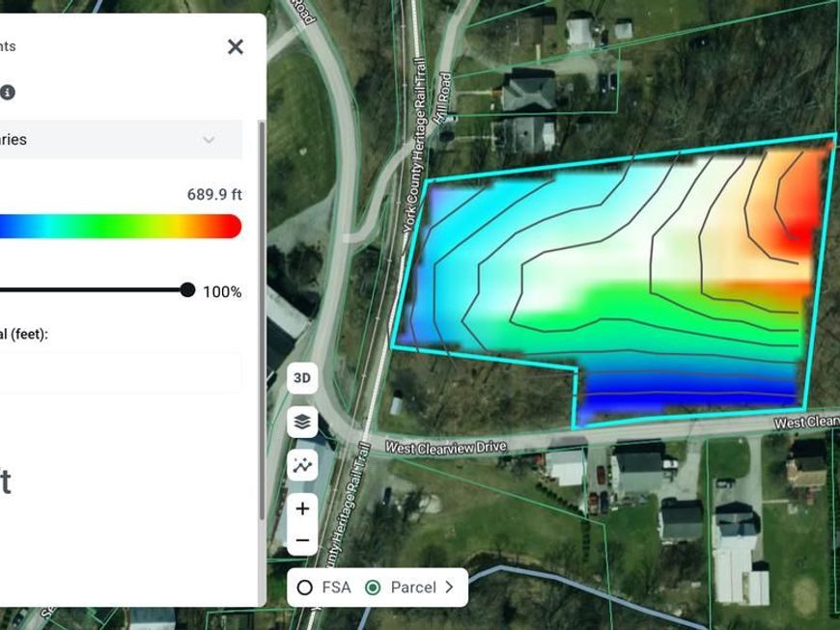The height and width of the screenshot is (630, 840).
Task: Close the side panel with the X
Action: pyautogui.click(x=235, y=46)
